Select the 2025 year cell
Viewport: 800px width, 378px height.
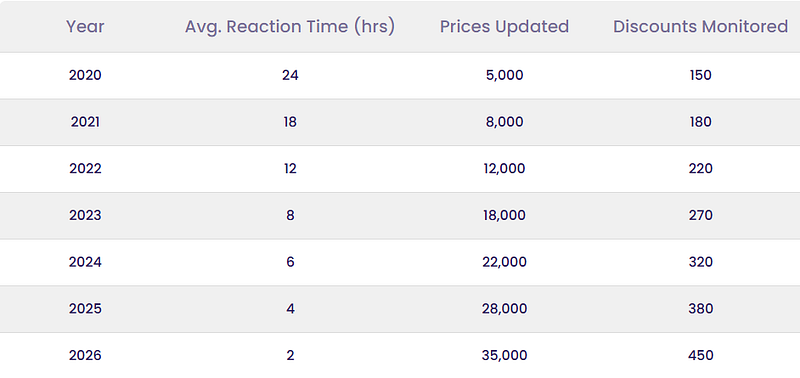(x=85, y=309)
